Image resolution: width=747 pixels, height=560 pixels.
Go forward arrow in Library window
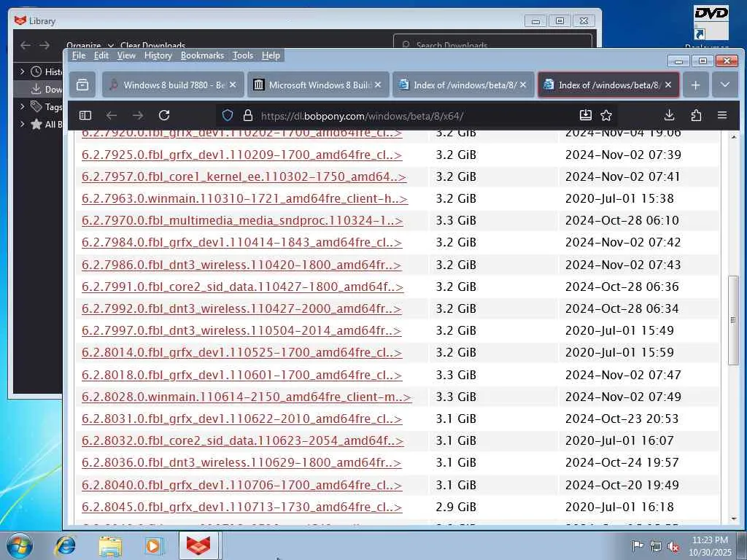click(44, 45)
